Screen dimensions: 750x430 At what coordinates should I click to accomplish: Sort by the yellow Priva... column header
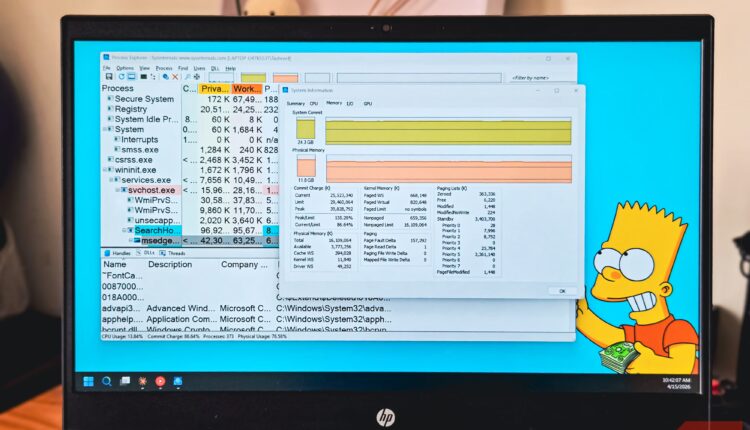click(x=214, y=89)
